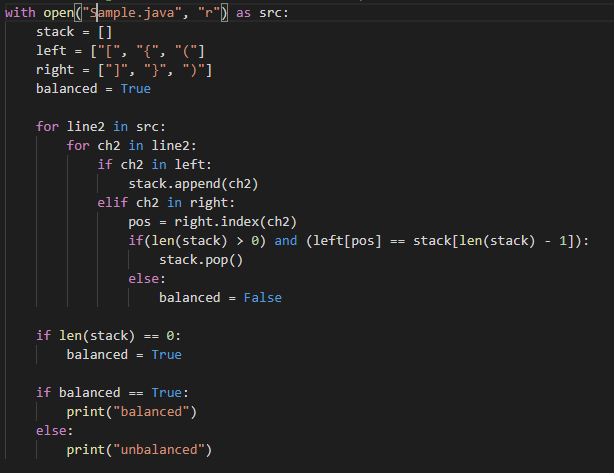Click 'left[pos]' in the if condition
Viewport: 614px width, 473px height.
coord(347,241)
